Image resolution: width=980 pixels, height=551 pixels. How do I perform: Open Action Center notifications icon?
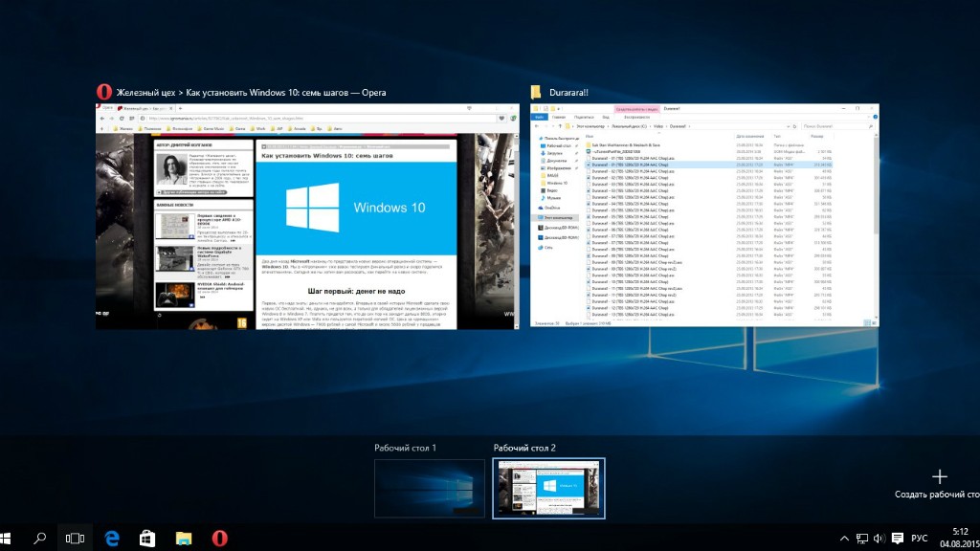(898, 538)
